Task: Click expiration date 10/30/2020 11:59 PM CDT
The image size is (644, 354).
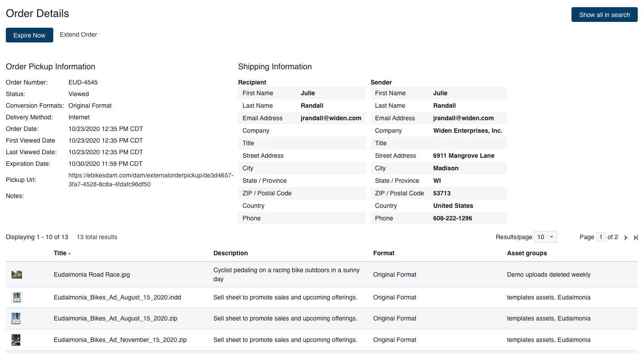Action: [106, 164]
